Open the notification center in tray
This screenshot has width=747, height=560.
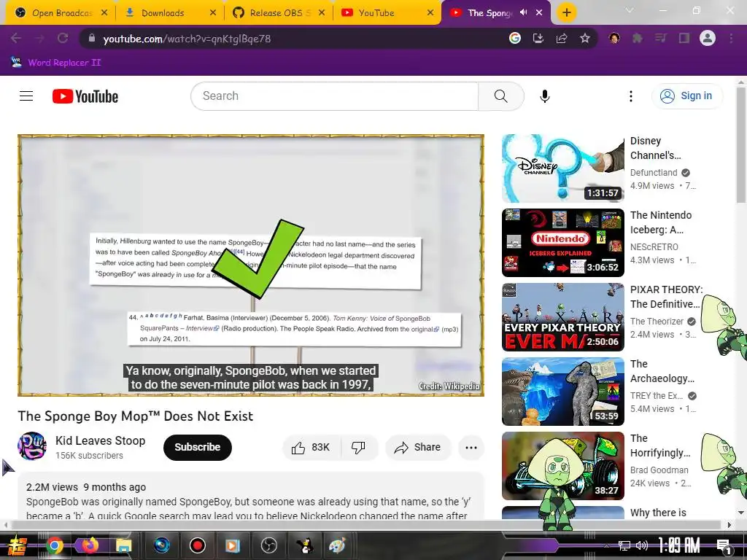[723, 545]
